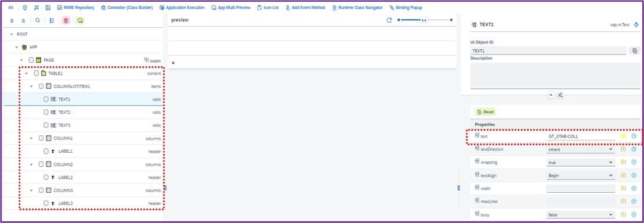Image resolution: width=644 pixels, height=223 pixels.
Task: Collapse the ROOT node
Action: [x=12, y=34]
